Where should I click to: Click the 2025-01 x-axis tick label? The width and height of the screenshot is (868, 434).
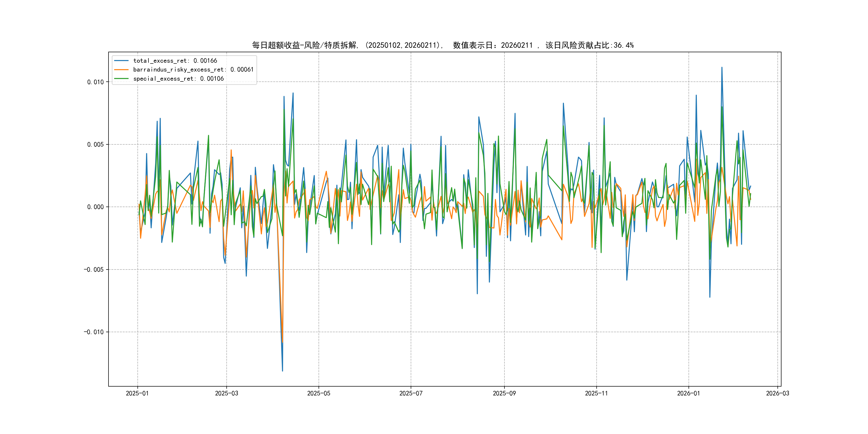coord(137,393)
